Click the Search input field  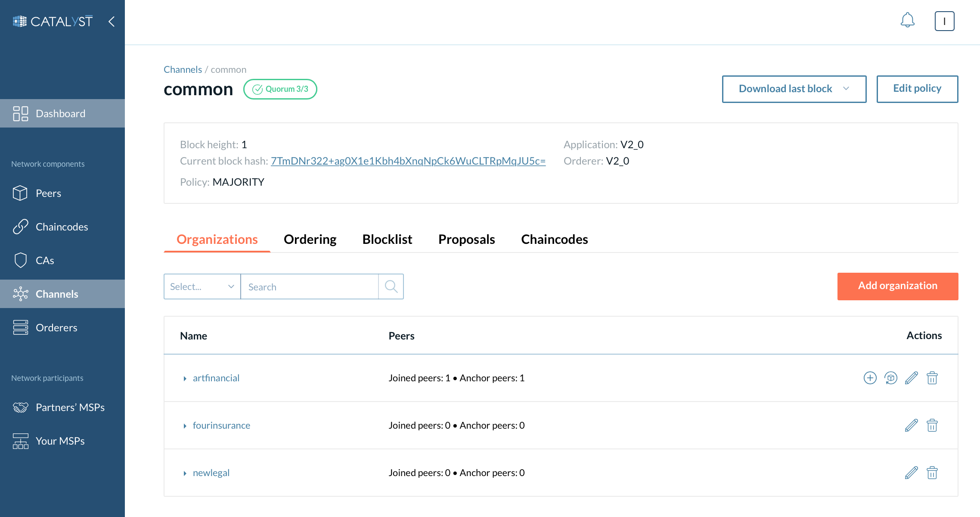click(309, 287)
